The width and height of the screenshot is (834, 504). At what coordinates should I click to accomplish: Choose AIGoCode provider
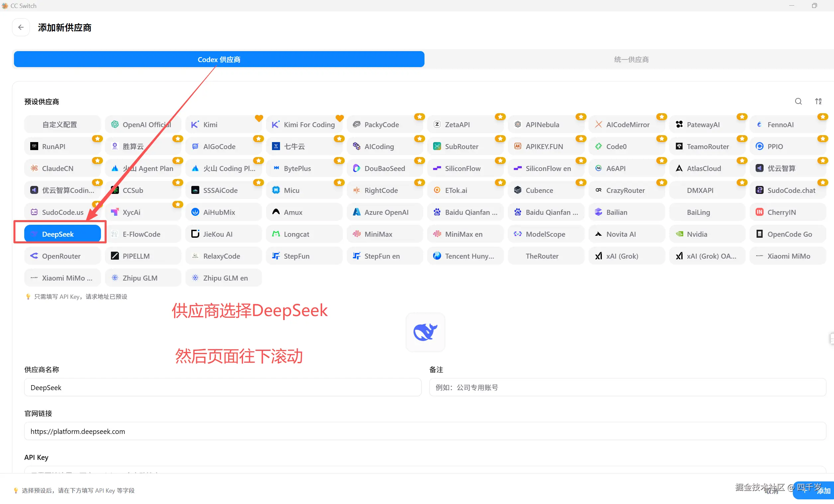(x=224, y=146)
